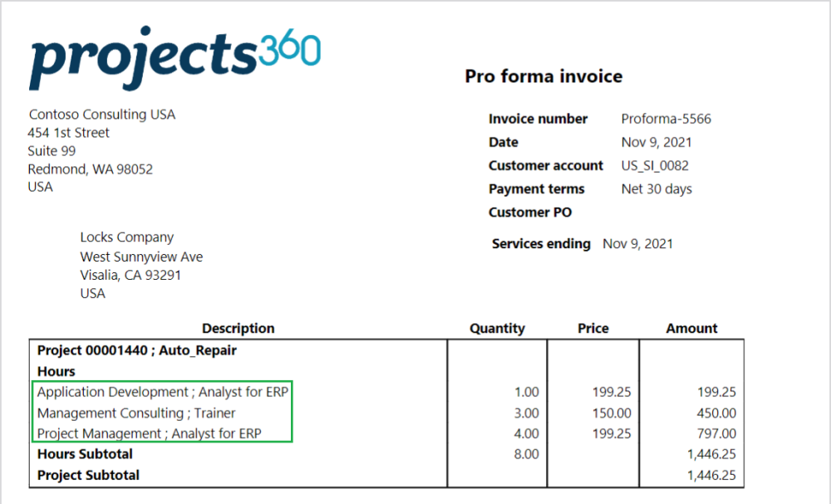Click the Quantity column header
The image size is (831, 504).
[497, 328]
